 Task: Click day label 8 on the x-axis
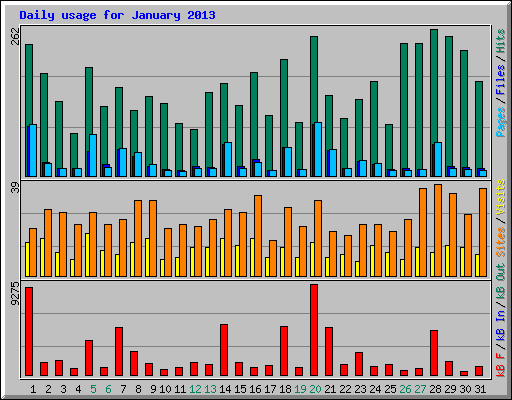(x=138, y=389)
